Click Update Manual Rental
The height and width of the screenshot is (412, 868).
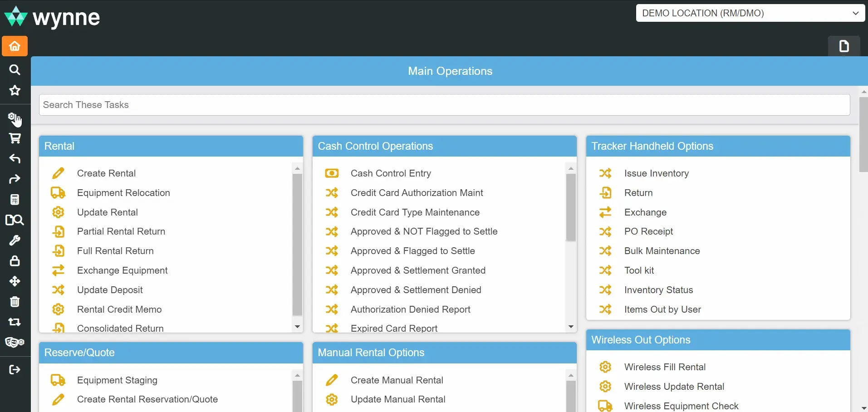tap(398, 399)
